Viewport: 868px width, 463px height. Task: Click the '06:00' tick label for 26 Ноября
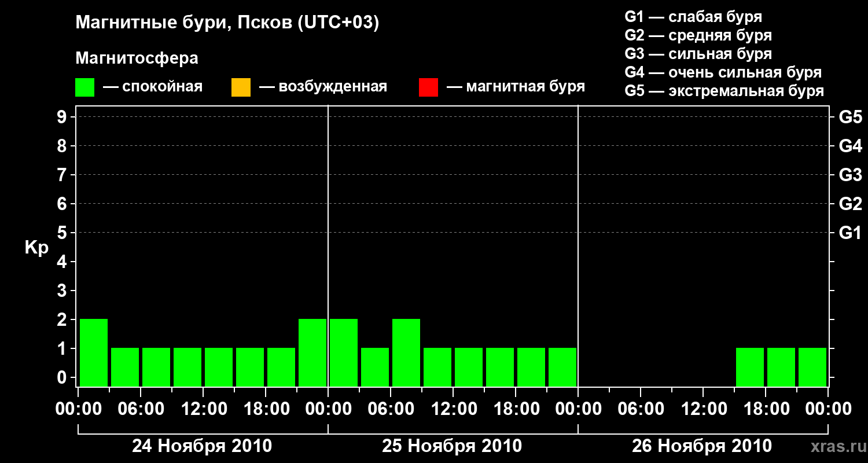[641, 409]
